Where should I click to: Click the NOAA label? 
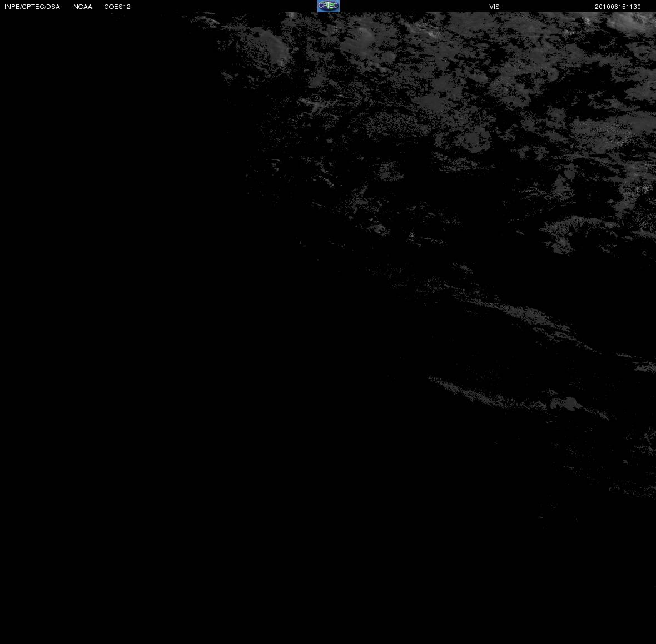82,7
